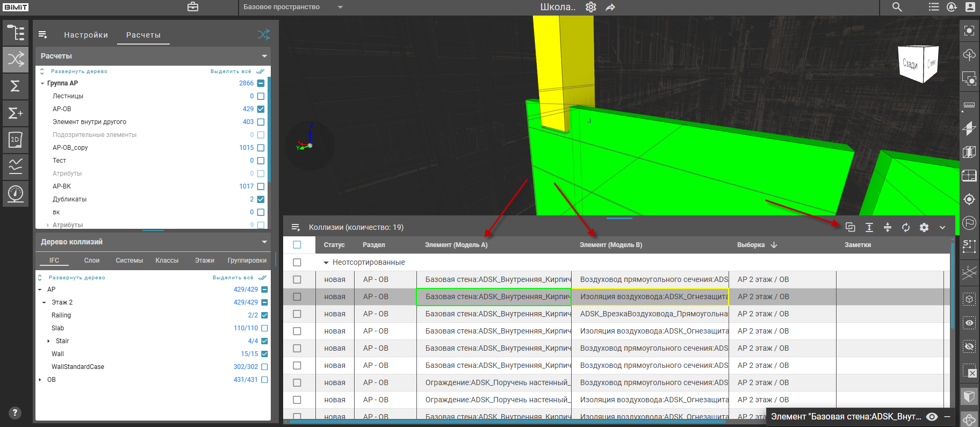Screen dimensions: 980x427
Task: Click Выделить всё in collision tree
Action: coord(233,278)
